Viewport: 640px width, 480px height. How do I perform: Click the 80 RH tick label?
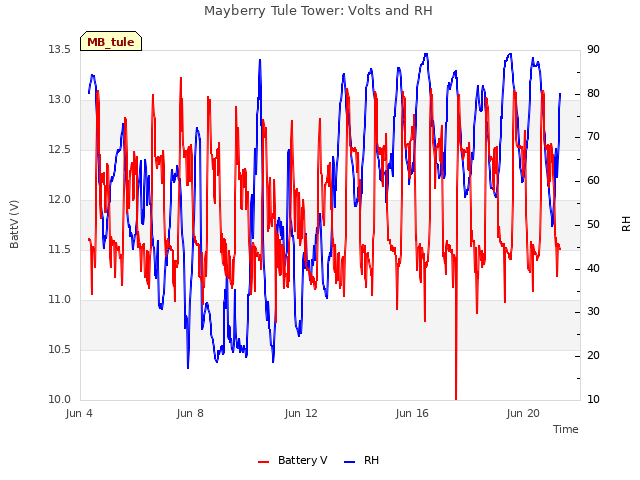coord(593,93)
